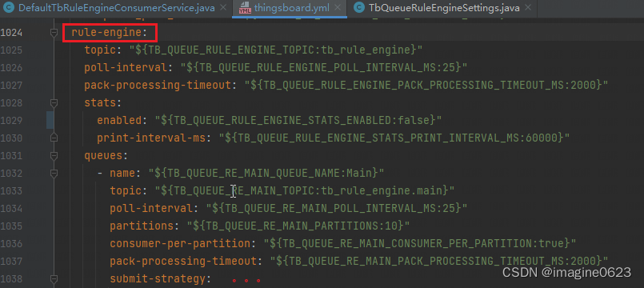Click the class icon on DefaultTbRuleEngineConsumerService.java tab
644x288 pixels.
pyautogui.click(x=10, y=8)
